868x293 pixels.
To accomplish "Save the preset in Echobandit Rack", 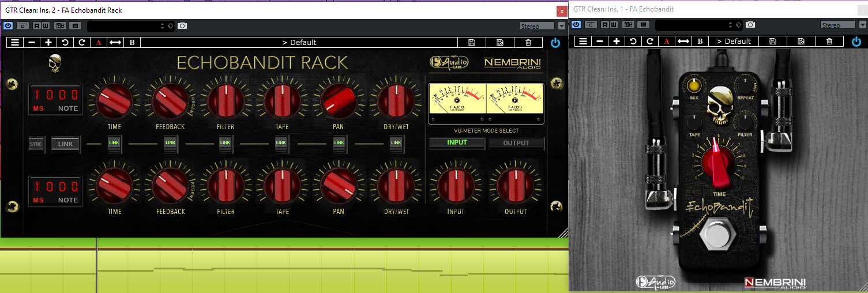I will coord(472,42).
